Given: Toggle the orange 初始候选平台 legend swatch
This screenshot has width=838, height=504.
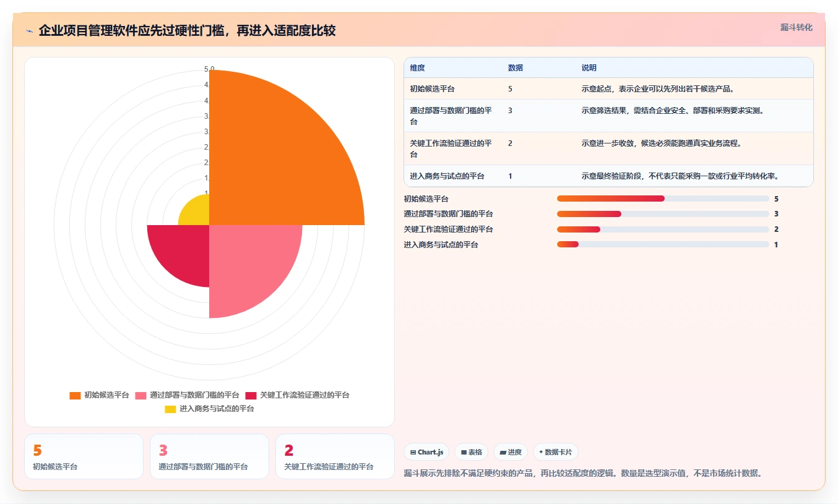Looking at the screenshot, I should click(x=75, y=395).
